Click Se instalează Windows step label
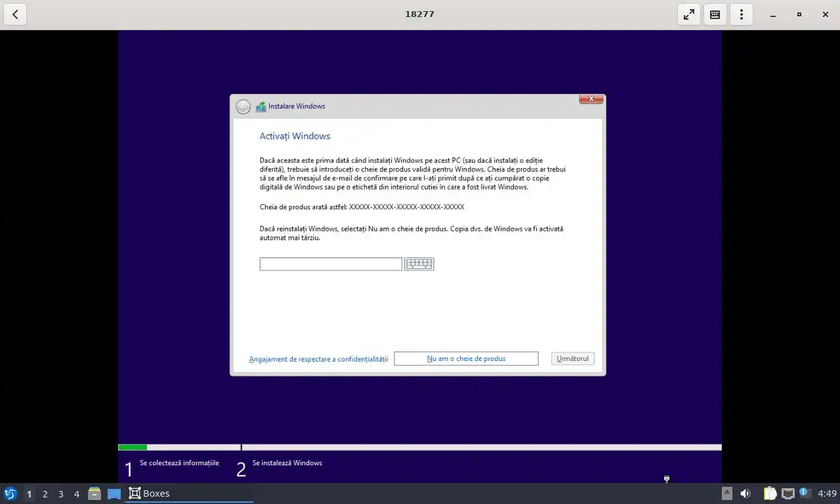The image size is (840, 504). (287, 463)
